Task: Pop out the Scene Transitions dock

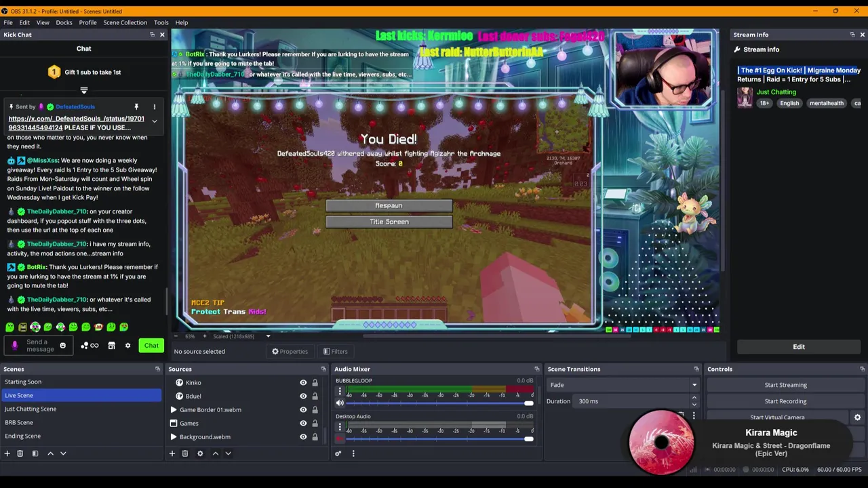Action: coord(696,369)
